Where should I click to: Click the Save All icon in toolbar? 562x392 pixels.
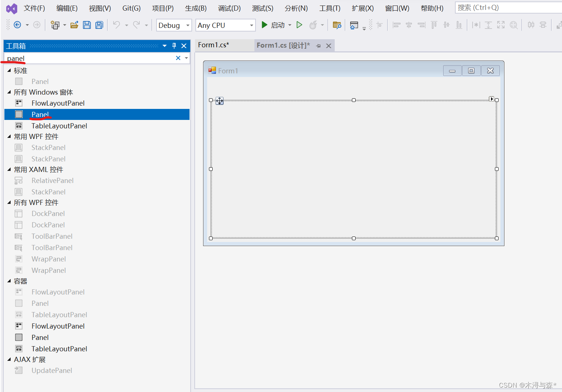tap(99, 25)
